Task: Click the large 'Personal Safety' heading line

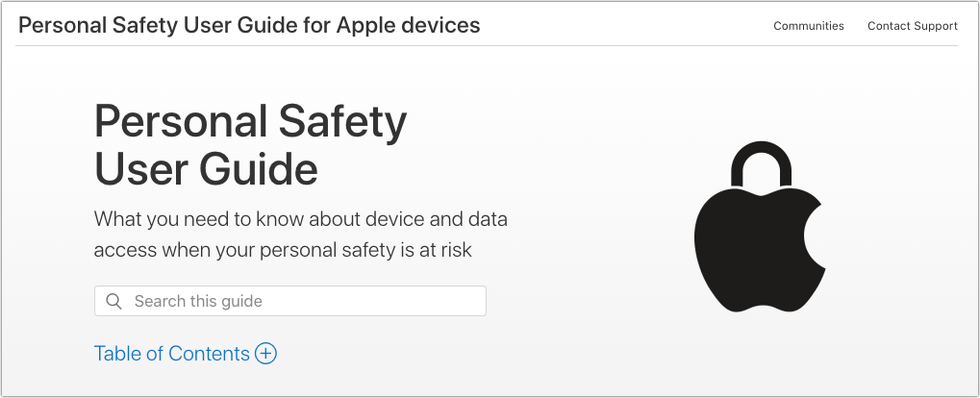Action: point(250,122)
